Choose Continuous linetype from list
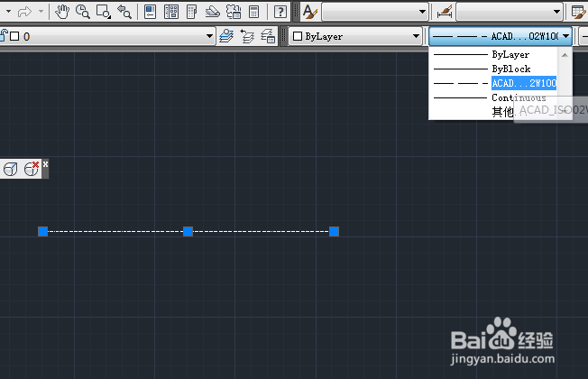Viewport: 588px width, 379px height. point(494,97)
